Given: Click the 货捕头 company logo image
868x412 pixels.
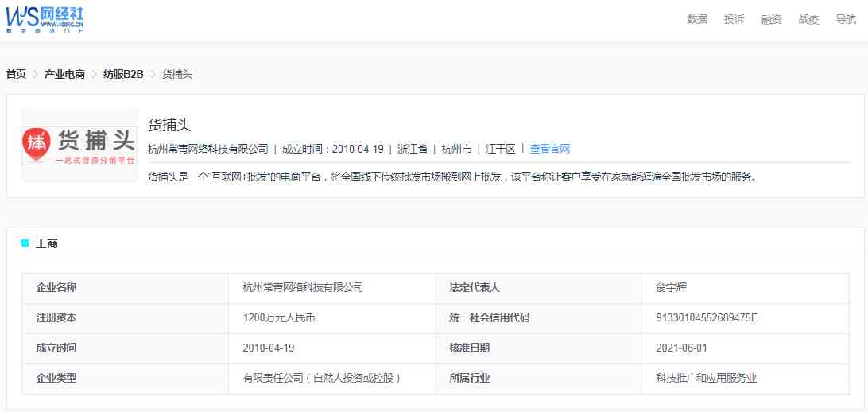Looking at the screenshot, I should coord(79,145).
